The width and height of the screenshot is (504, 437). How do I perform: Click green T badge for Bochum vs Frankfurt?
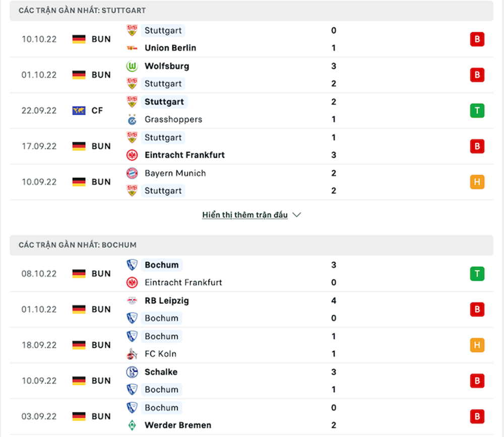477,274
